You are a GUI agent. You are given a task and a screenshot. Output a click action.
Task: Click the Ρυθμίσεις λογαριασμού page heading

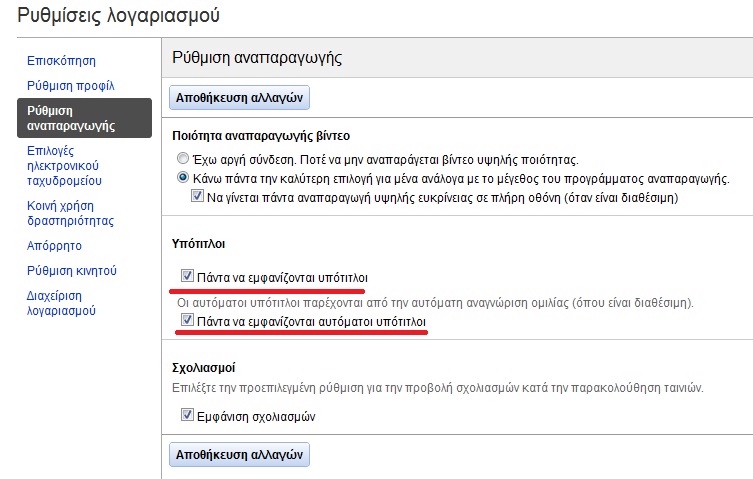[x=119, y=15]
